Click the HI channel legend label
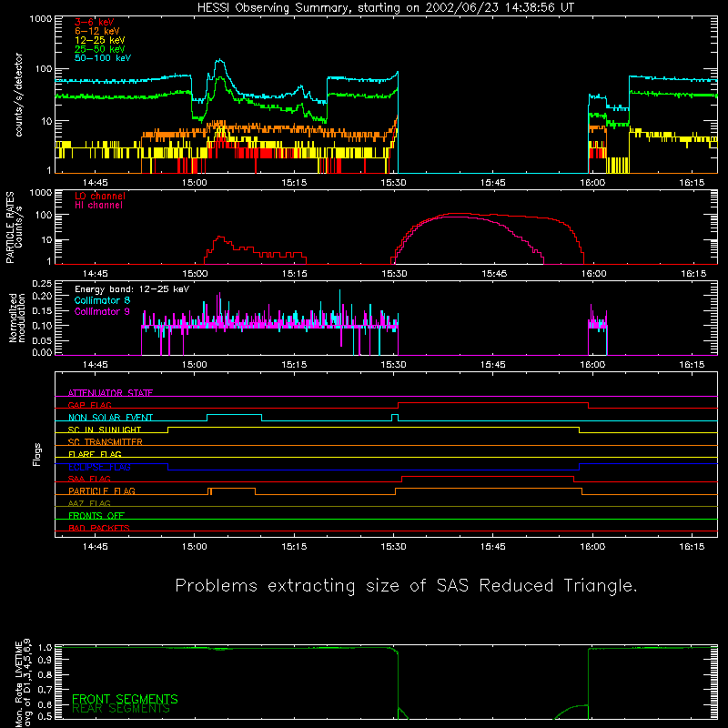The height and width of the screenshot is (728, 728). 99,206
